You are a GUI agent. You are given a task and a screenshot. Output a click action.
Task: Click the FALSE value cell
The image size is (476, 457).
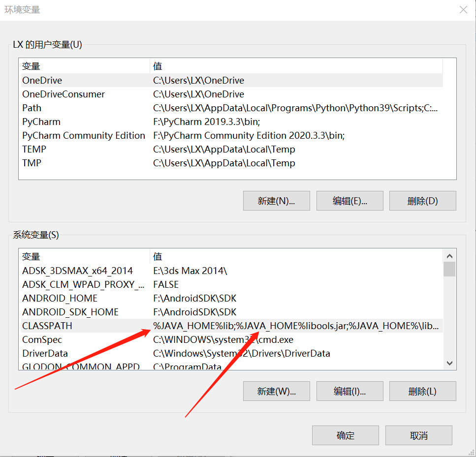click(166, 284)
